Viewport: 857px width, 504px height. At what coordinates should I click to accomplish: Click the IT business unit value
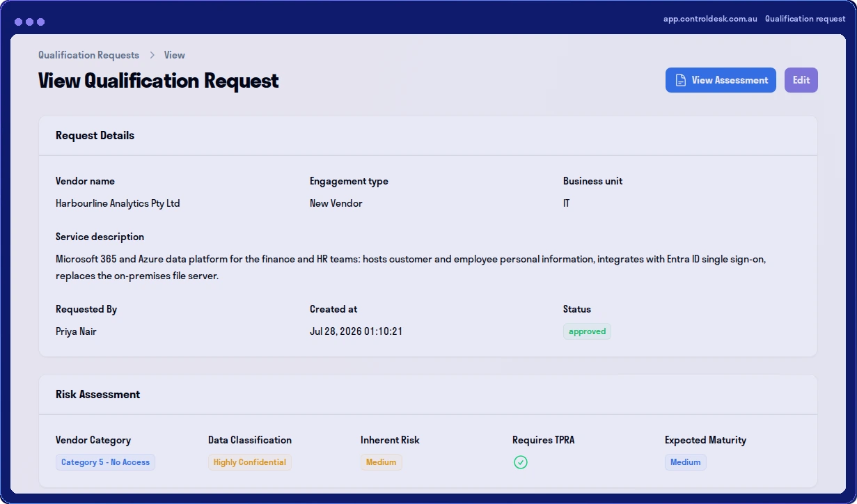pyautogui.click(x=567, y=203)
